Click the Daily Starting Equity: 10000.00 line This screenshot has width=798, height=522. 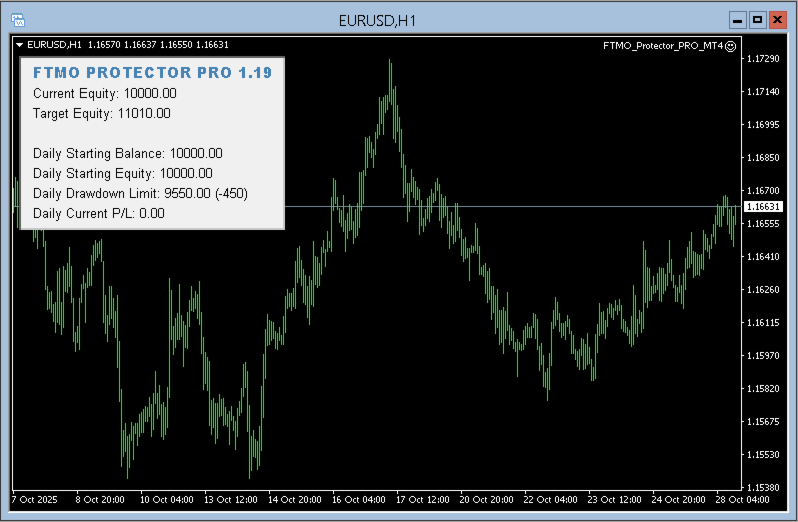[x=123, y=173]
